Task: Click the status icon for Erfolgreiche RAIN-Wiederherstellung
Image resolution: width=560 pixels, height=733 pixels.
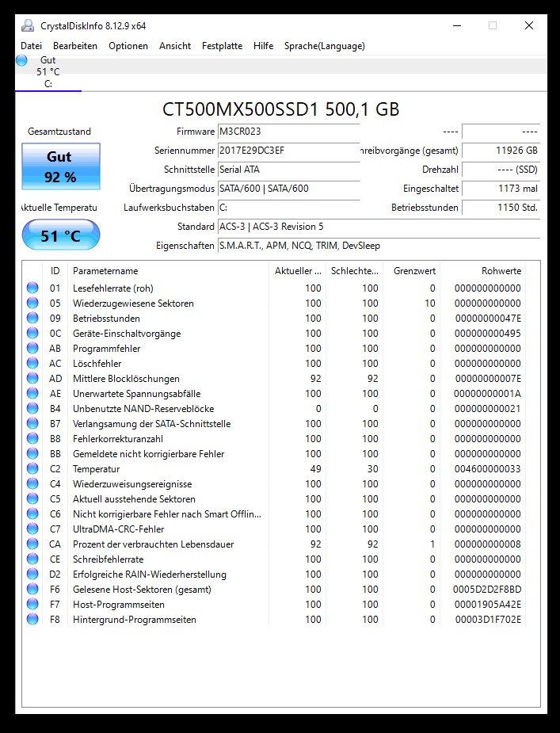Action: [32, 574]
